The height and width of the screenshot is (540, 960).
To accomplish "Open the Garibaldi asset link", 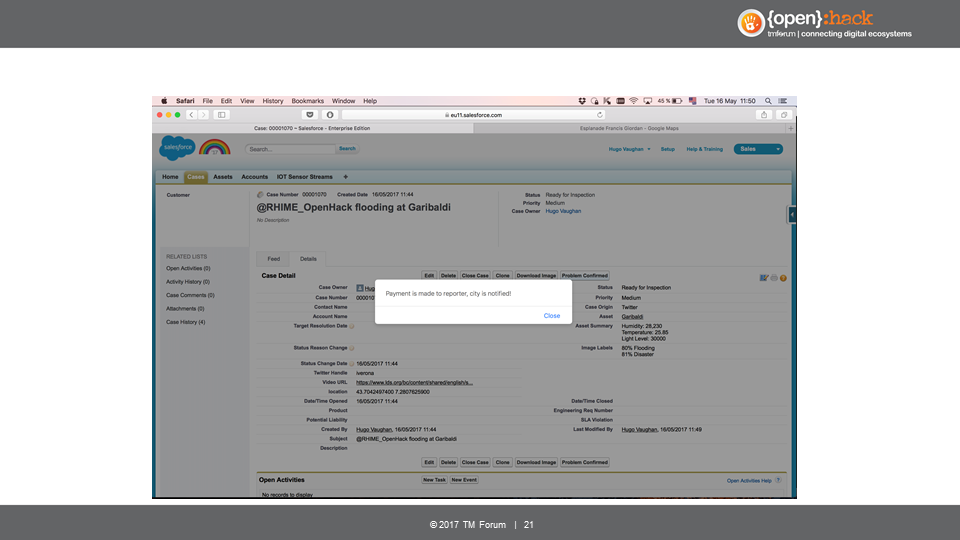I will tap(632, 317).
